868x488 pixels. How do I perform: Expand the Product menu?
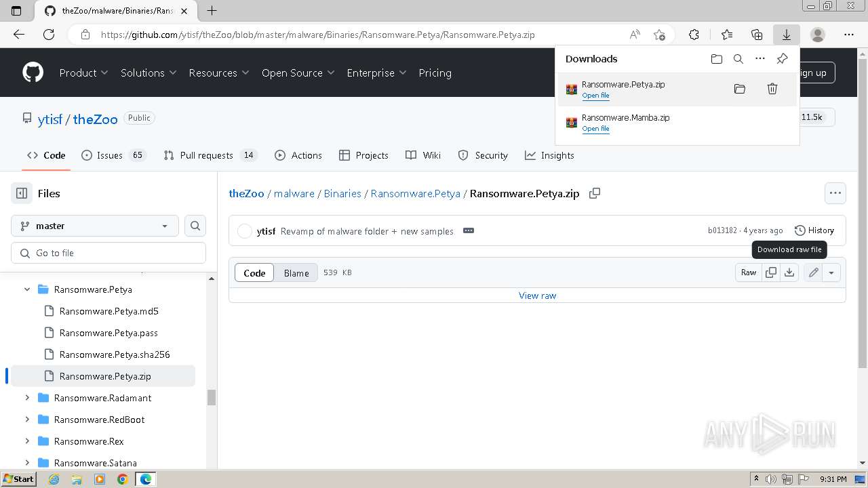click(x=83, y=73)
